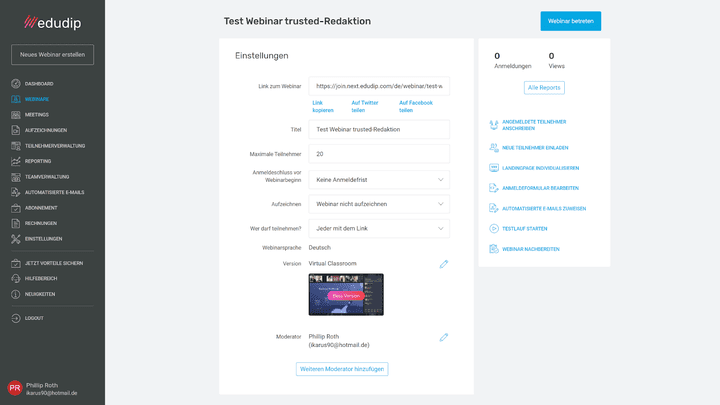Click the Dashboard icon in sidebar

point(16,84)
